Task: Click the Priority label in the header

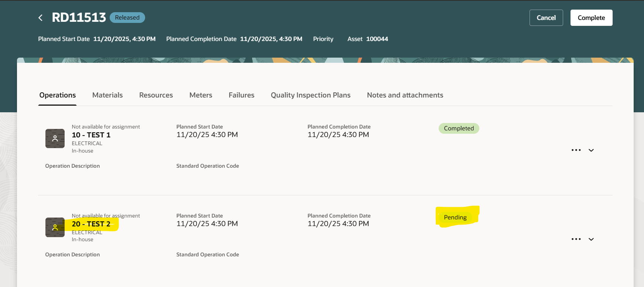Action: pyautogui.click(x=323, y=39)
